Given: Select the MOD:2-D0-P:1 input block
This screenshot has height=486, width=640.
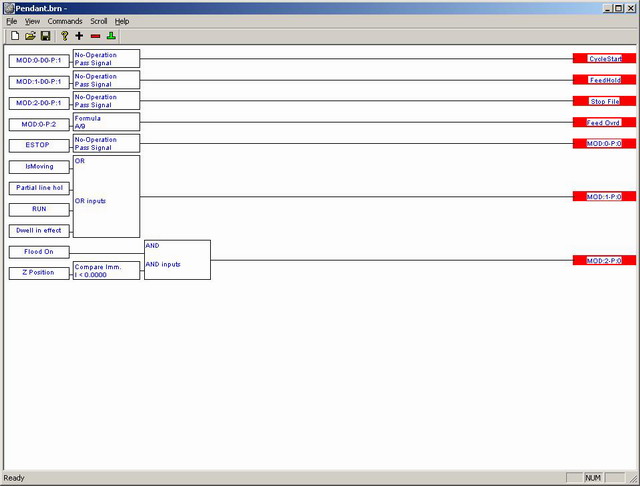Looking at the screenshot, I should (x=39, y=103).
